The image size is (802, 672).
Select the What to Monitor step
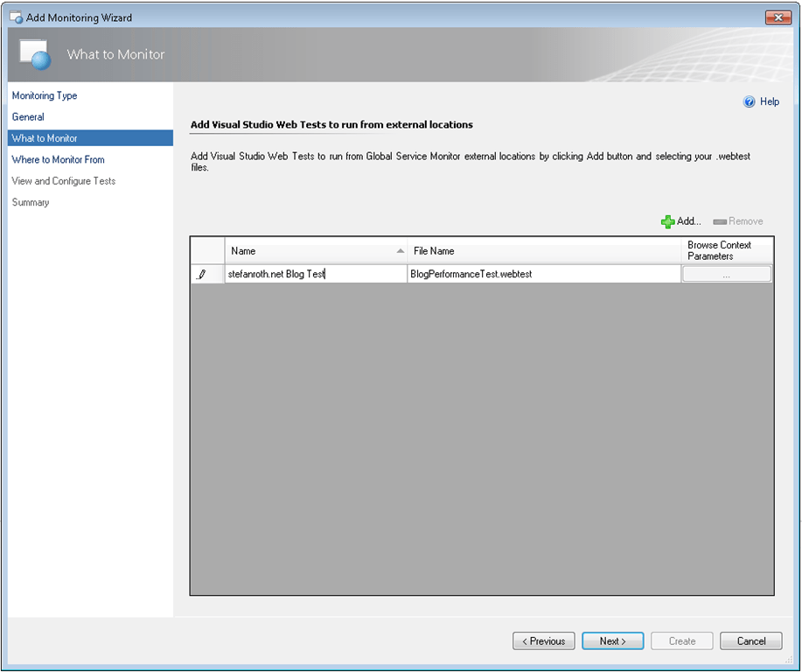pos(91,138)
